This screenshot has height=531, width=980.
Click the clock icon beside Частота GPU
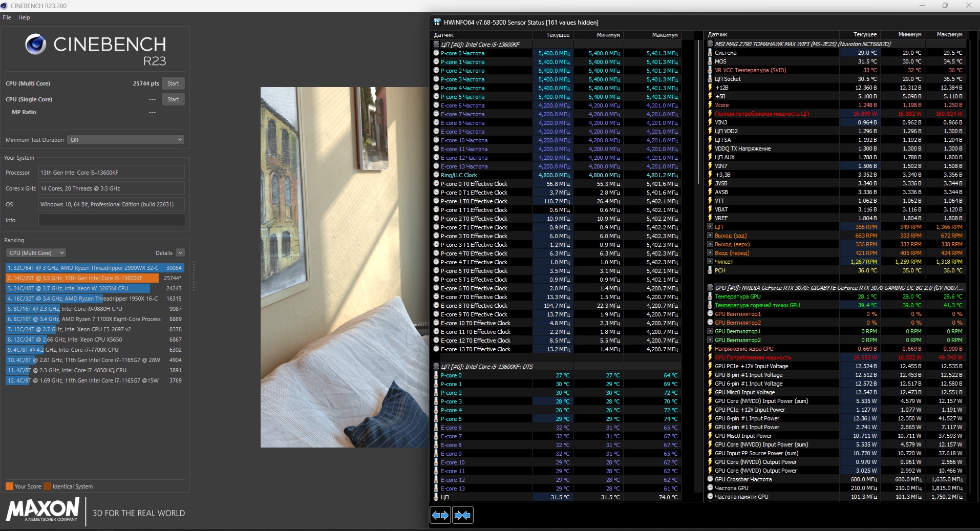[710, 488]
